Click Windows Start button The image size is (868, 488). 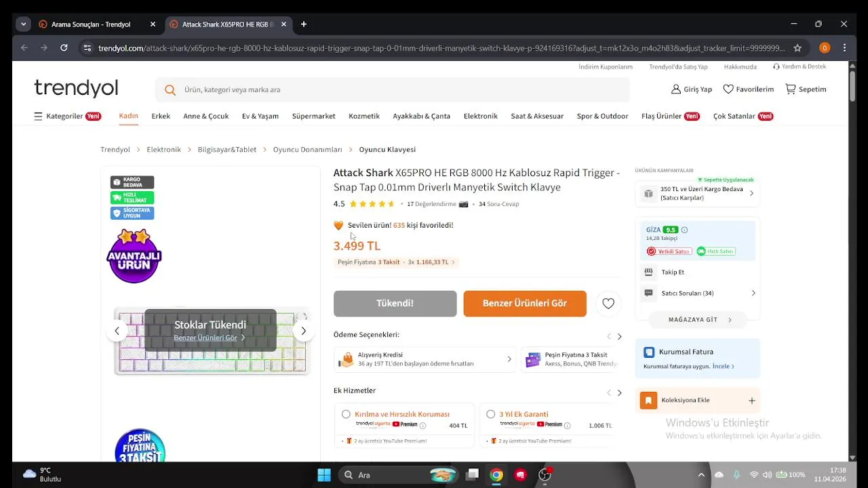324,475
